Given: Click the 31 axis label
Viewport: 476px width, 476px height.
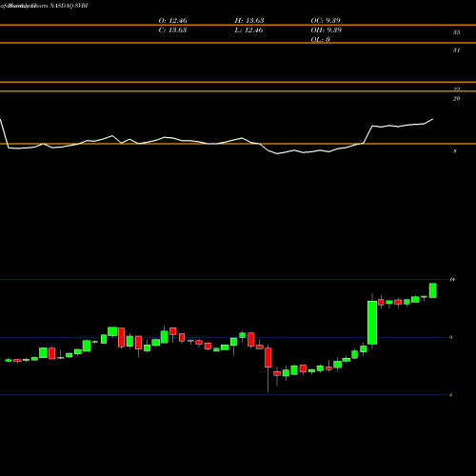Looking at the screenshot, I should pyautogui.click(x=456, y=50).
